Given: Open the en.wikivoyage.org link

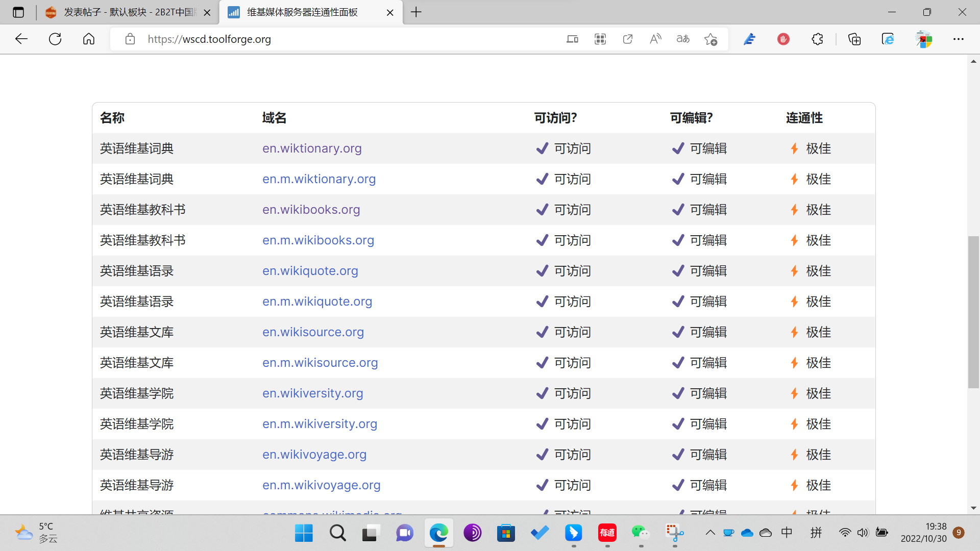Looking at the screenshot, I should point(314,455).
